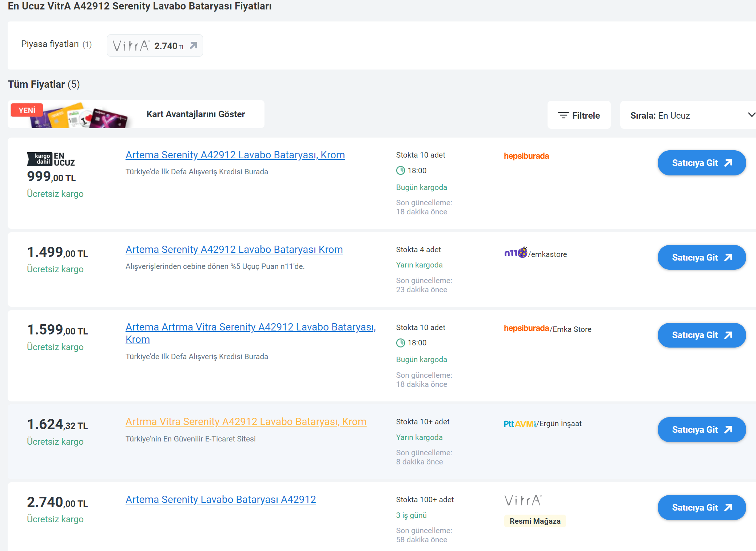Click the VitrA logo in the 2.740,00 TL row

pos(523,500)
